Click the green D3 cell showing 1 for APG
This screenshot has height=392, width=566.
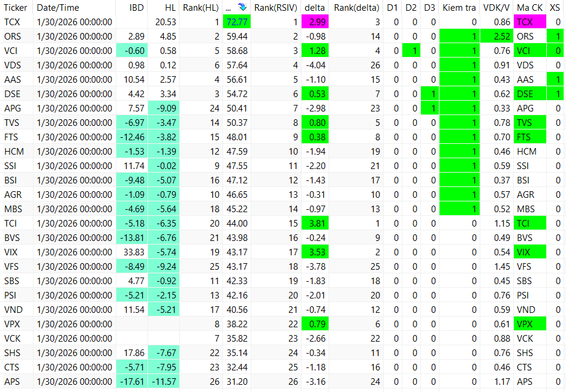pos(429,108)
